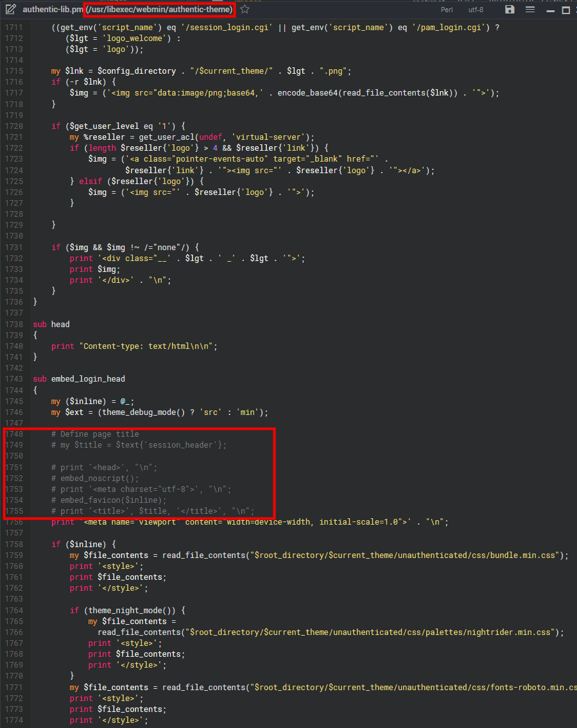Click the 'my $lnk = $config_directory' line

click(201, 71)
